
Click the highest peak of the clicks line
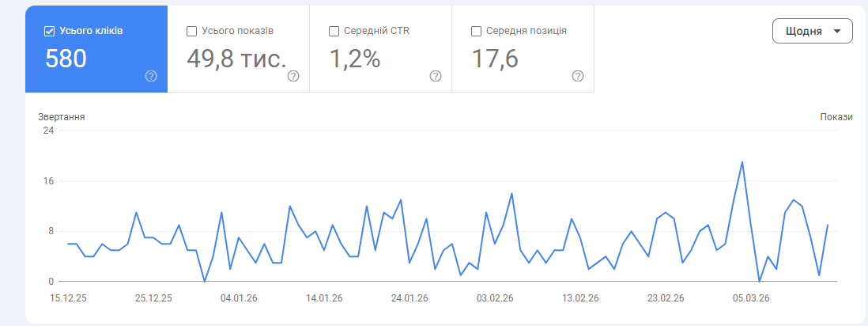point(742,162)
